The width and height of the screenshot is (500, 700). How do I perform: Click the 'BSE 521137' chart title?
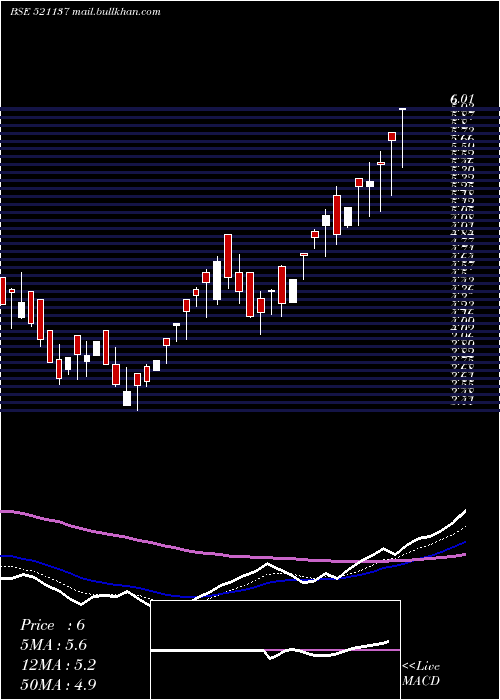click(40, 12)
